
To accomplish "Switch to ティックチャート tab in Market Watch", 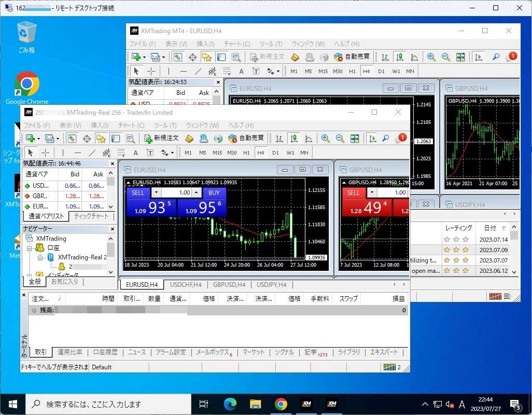I will click(91, 216).
